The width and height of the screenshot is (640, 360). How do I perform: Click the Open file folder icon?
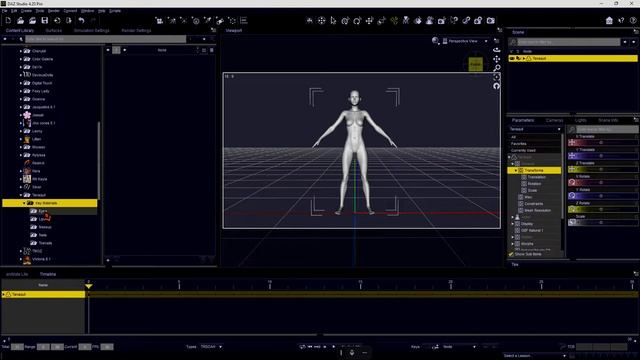point(20,20)
